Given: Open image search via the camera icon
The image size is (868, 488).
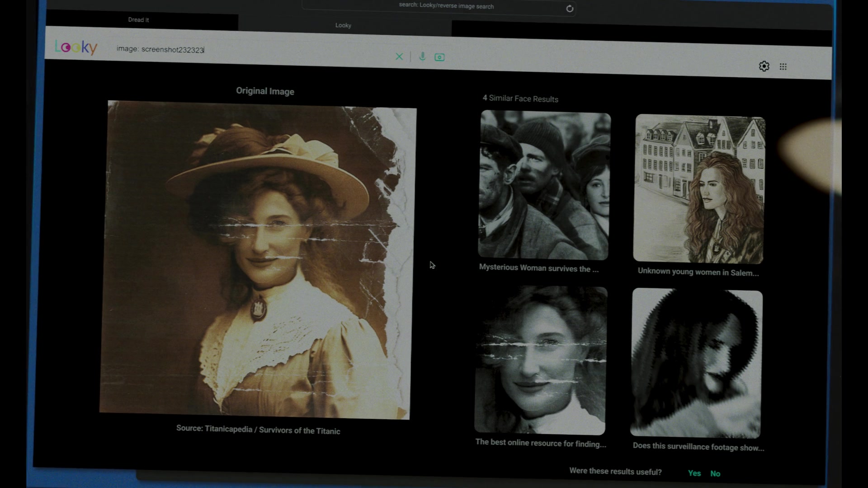Looking at the screenshot, I should (x=439, y=57).
